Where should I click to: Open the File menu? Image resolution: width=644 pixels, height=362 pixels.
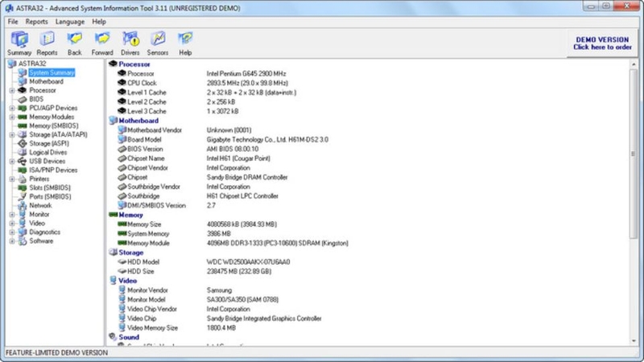(13, 22)
